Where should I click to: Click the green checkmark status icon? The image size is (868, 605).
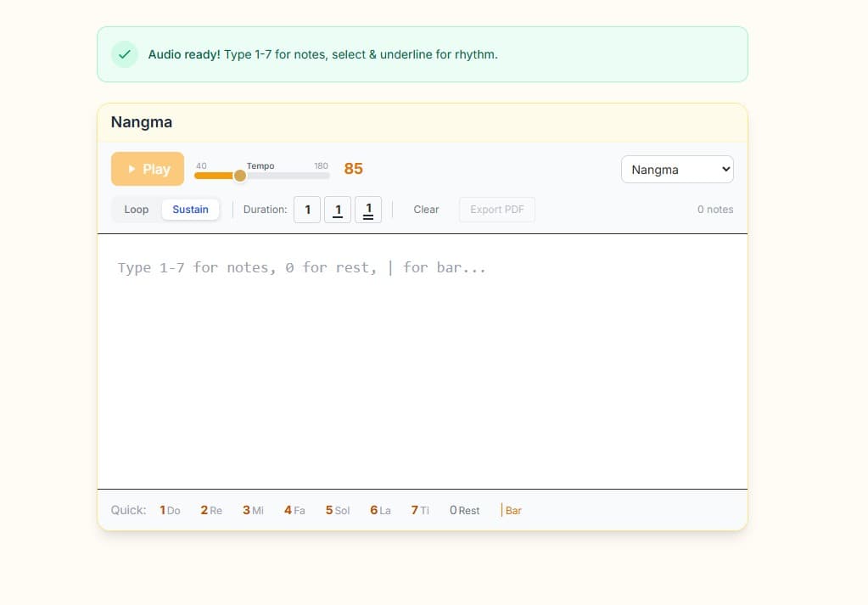[x=125, y=54]
